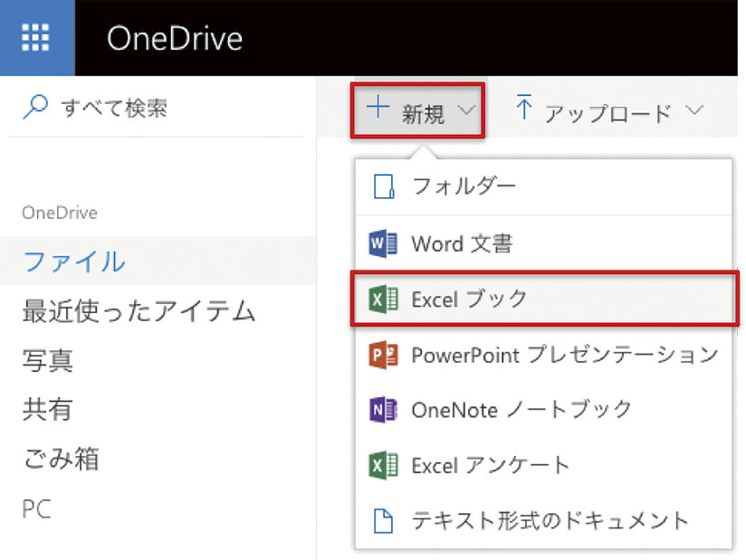Select Excel アンケート menu entry
The height and width of the screenshot is (560, 746).
pyautogui.click(x=543, y=465)
